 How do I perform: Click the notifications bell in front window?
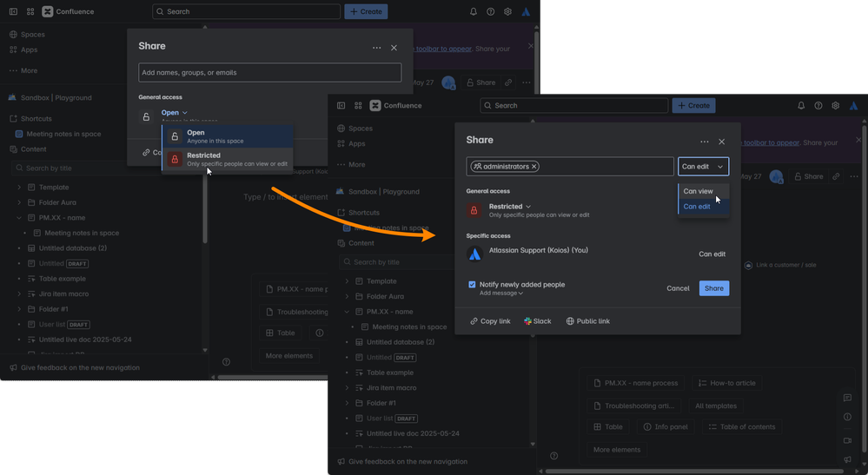coord(801,106)
